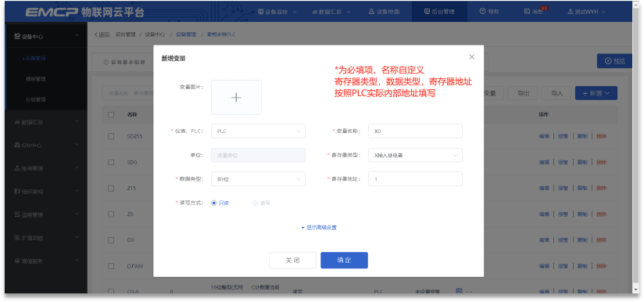Image resolution: width=644 pixels, height=302 pixels.
Task: Click the 返回 back link in breadcrumb
Action: pyautogui.click(x=102, y=34)
